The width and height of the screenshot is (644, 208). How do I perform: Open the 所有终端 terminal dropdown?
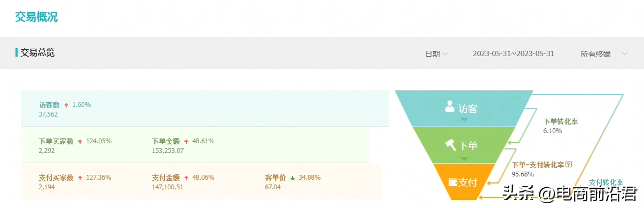pos(604,54)
